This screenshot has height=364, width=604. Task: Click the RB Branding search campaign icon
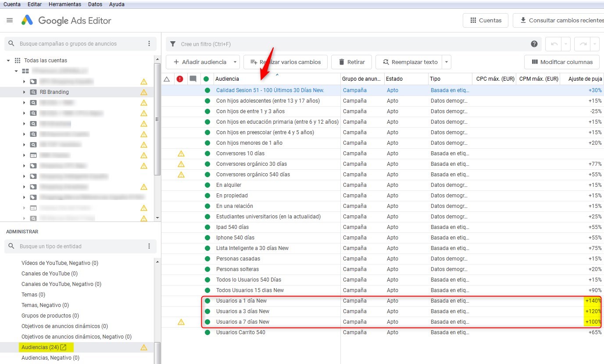click(x=33, y=92)
